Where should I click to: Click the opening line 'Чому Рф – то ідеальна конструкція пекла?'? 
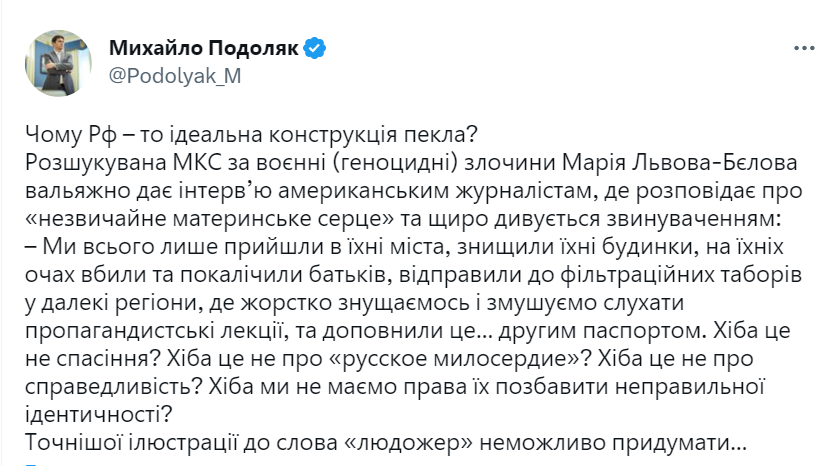click(251, 135)
